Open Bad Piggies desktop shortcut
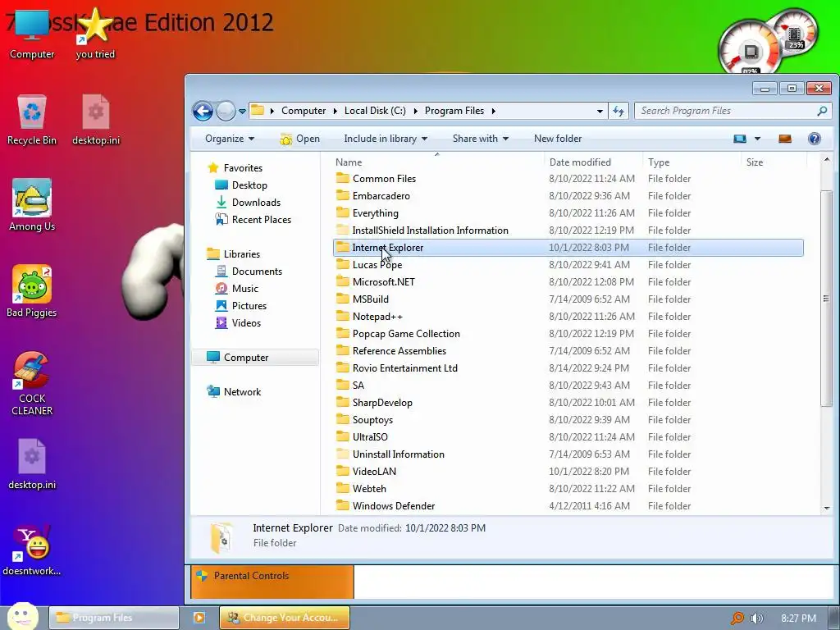The image size is (840, 630). (x=32, y=291)
